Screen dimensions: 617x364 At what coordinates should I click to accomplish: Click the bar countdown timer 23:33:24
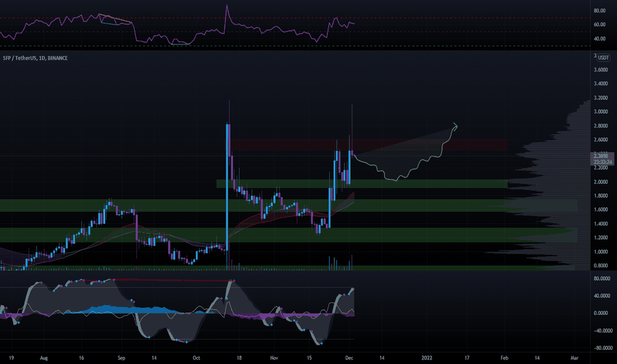point(602,161)
